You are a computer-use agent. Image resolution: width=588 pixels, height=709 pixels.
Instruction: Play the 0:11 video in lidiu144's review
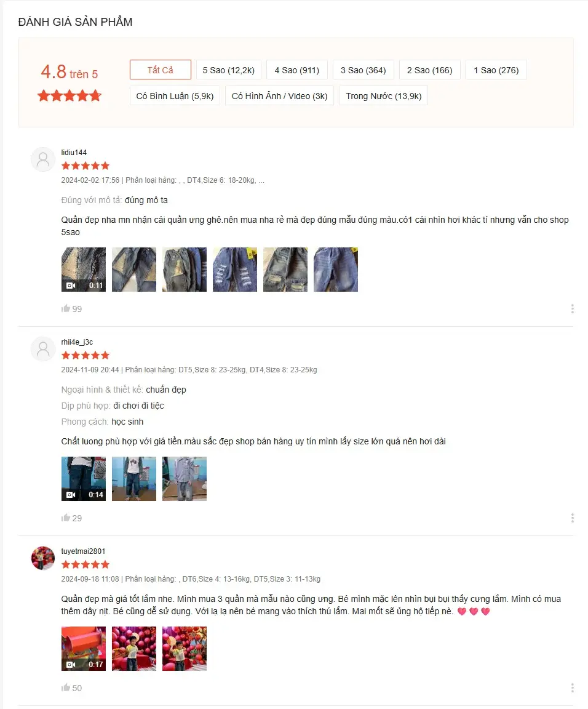click(84, 270)
